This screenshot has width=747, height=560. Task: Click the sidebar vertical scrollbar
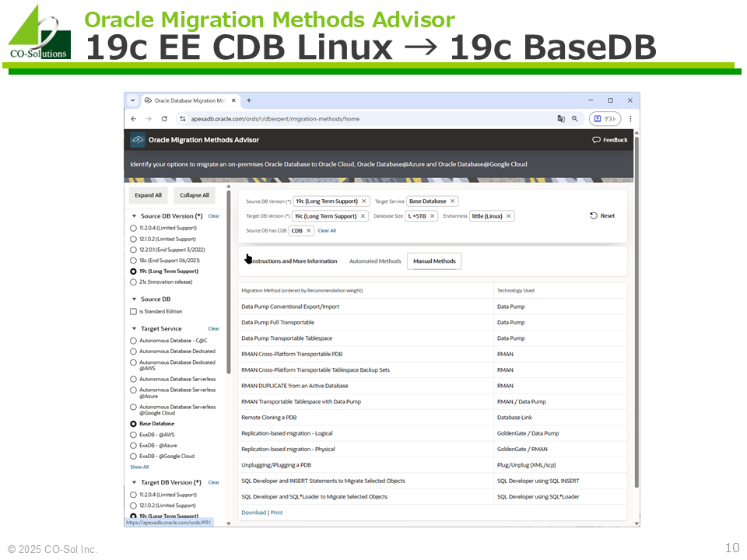tap(229, 282)
